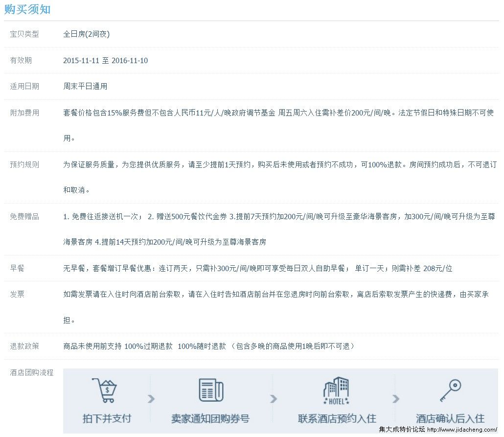504x437 pixels.
Task: Open the www.jidacheng.com watermark link
Action: [462, 430]
